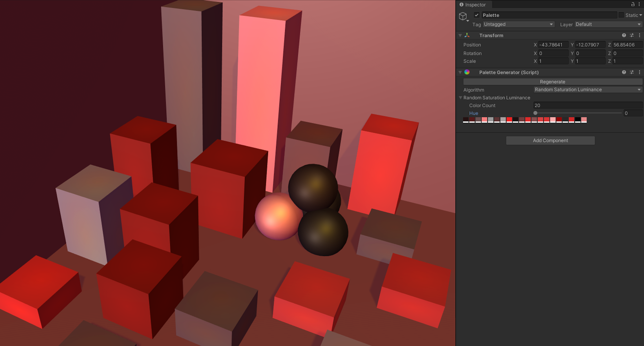Screen dimensions: 644x346
Task: Open presets for the Transform component
Action: tap(632, 35)
